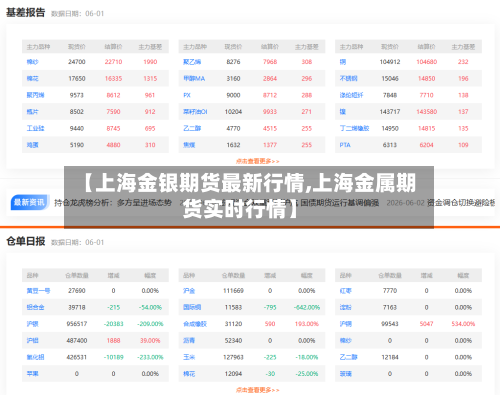Click the 聚丙烯 commodity link
This screenshot has width=500, height=395.
[x=35, y=95]
